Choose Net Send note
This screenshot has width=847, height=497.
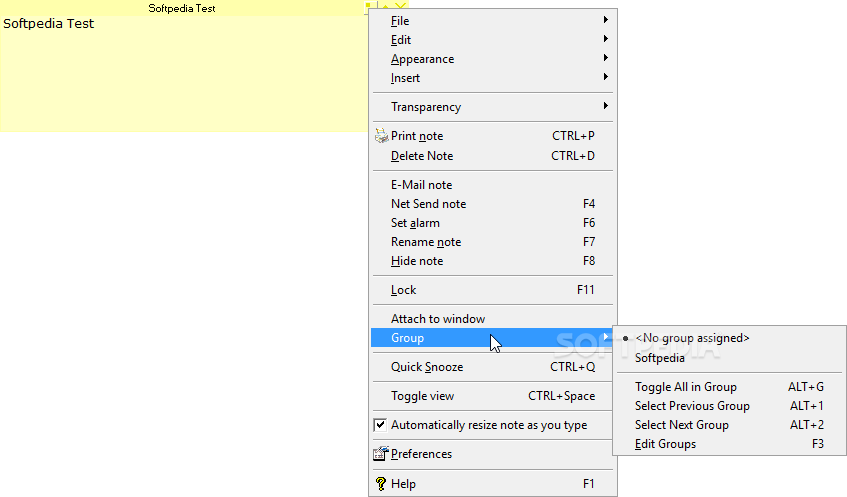[x=492, y=204]
